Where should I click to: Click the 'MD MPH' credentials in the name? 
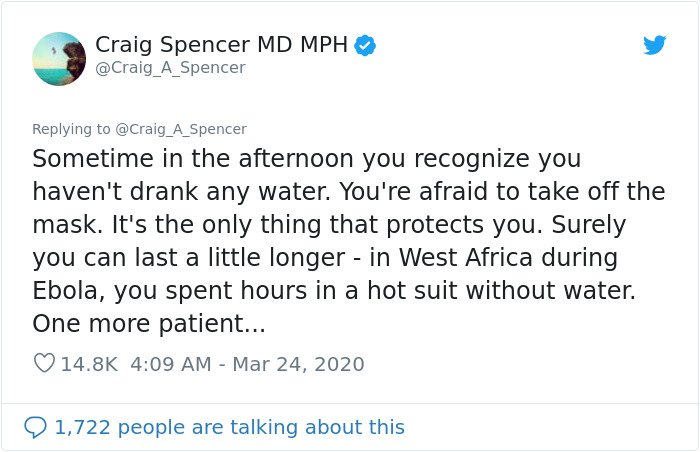click(302, 45)
